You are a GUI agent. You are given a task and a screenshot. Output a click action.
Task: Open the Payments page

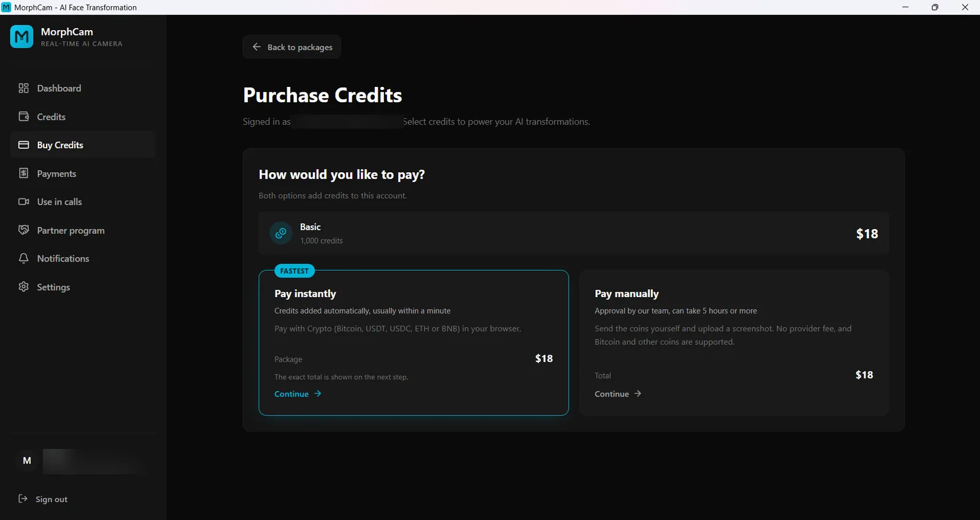pyautogui.click(x=83, y=173)
